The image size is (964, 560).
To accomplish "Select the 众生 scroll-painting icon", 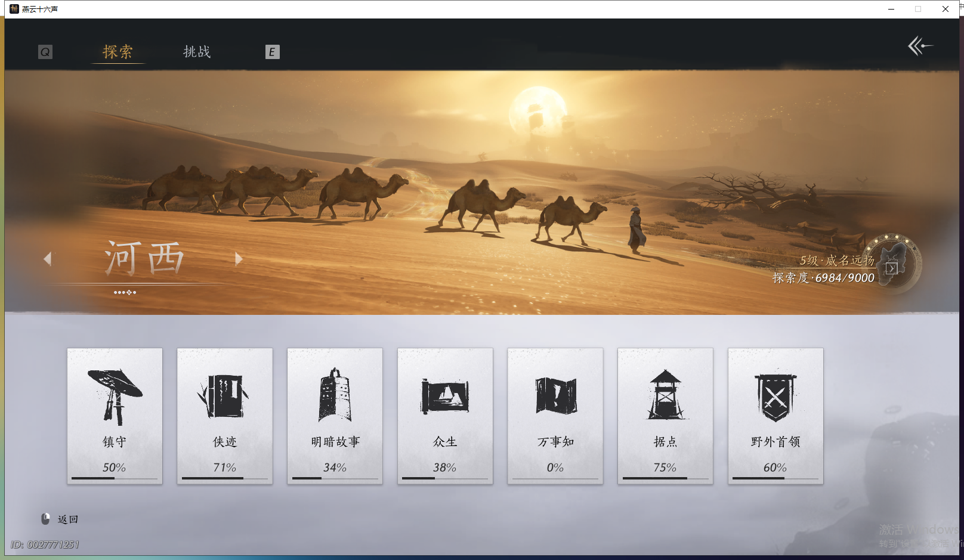I will click(445, 394).
